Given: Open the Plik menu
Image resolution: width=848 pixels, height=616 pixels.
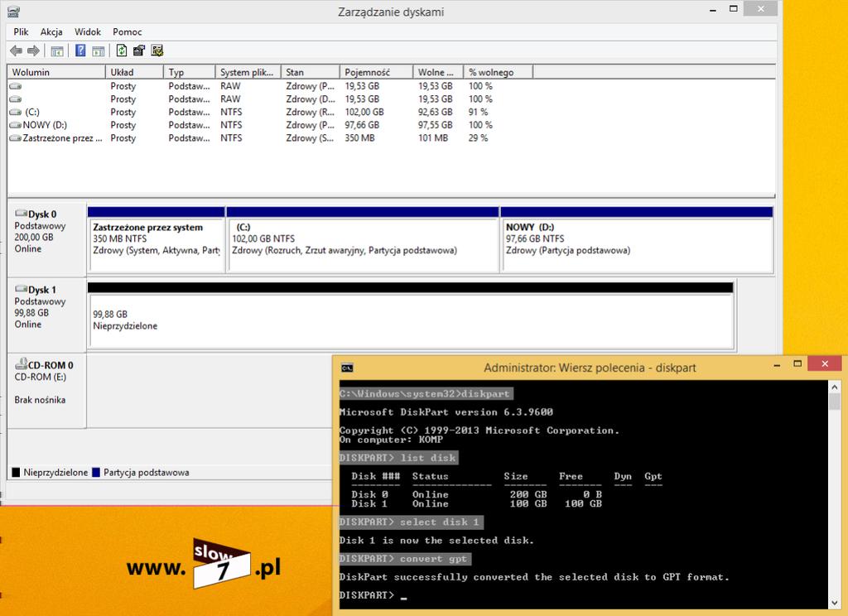Looking at the screenshot, I should pyautogui.click(x=21, y=32).
